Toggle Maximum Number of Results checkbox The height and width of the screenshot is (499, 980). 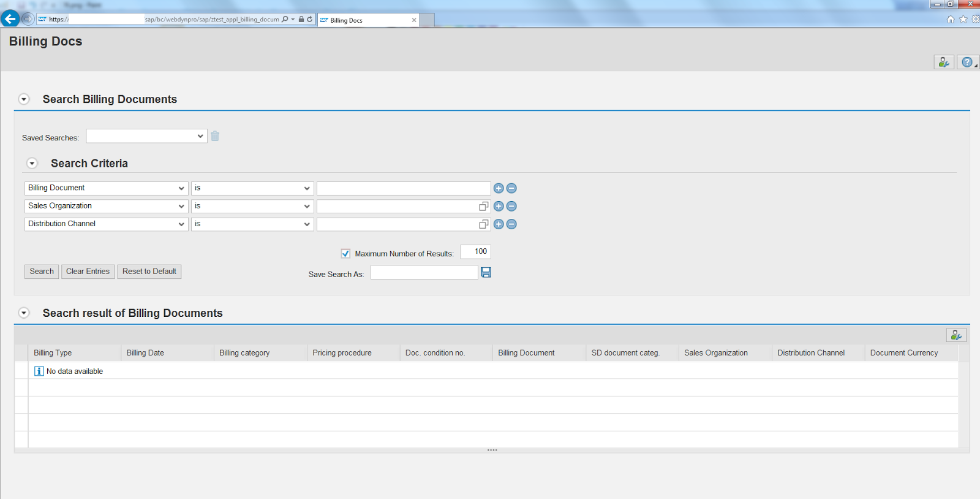point(345,253)
